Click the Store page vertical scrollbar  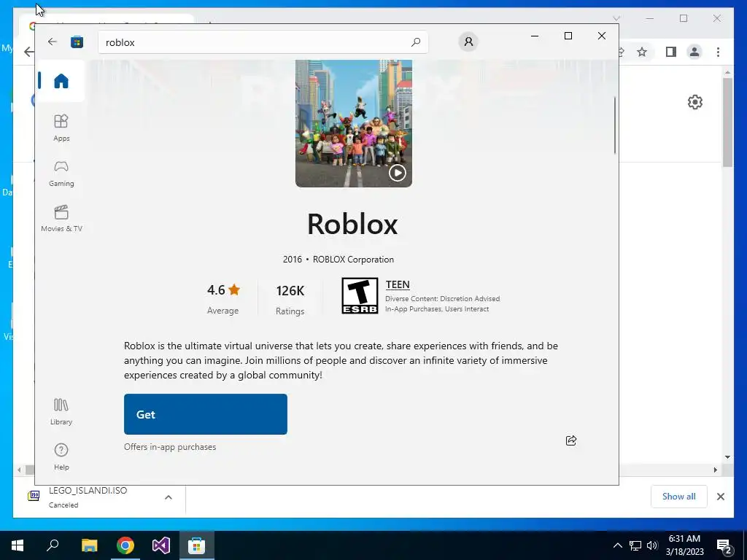pos(614,125)
